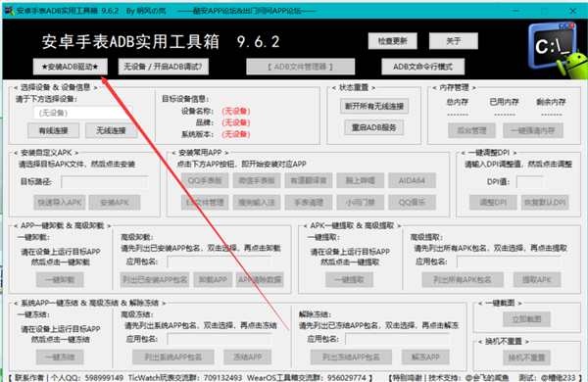Focus 应用包名 field under 高级卸载
Viewport: 588px width, 382px height.
tap(220, 262)
